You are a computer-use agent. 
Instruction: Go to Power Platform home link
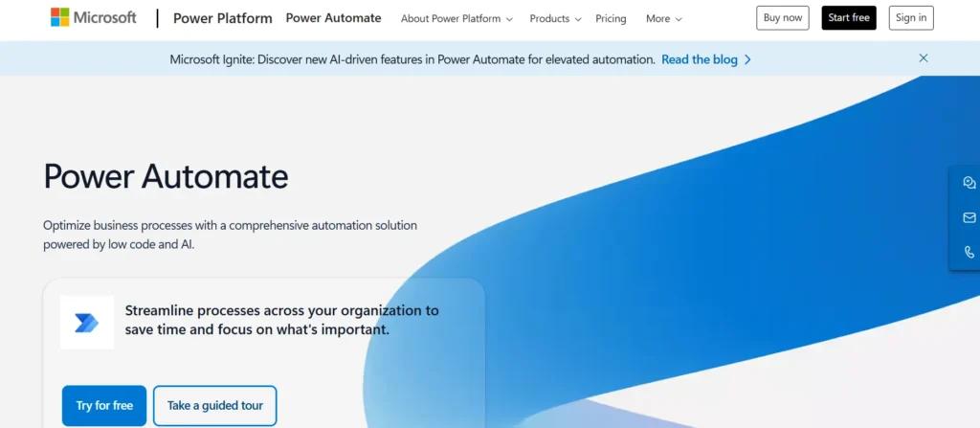point(222,18)
